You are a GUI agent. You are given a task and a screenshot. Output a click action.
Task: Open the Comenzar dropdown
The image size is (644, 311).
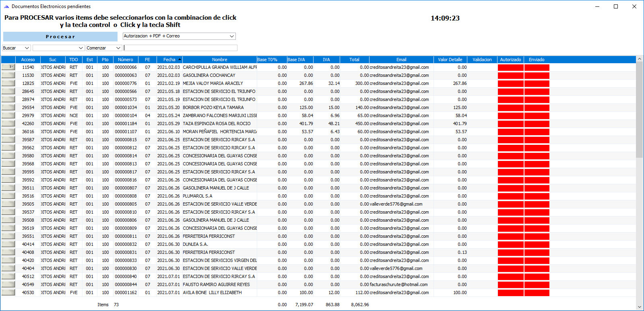tap(118, 48)
